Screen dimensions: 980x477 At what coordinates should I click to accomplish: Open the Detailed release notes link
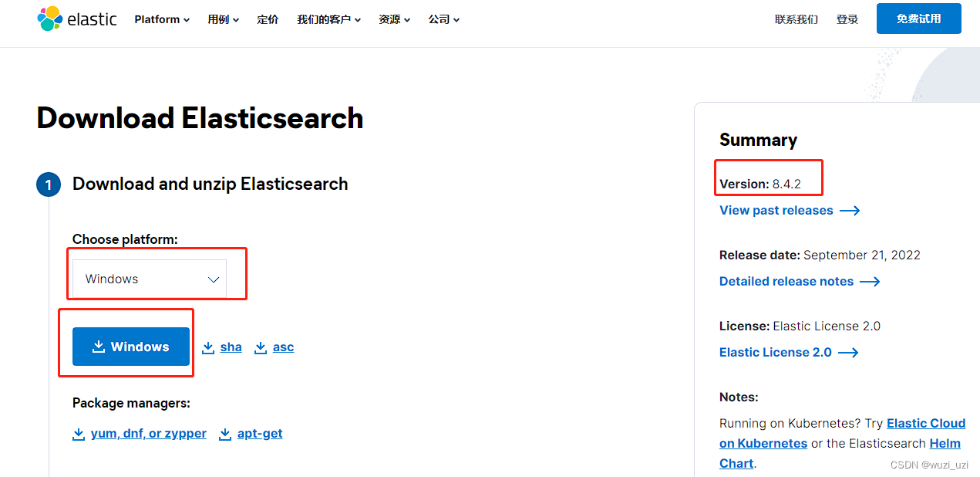click(x=787, y=281)
